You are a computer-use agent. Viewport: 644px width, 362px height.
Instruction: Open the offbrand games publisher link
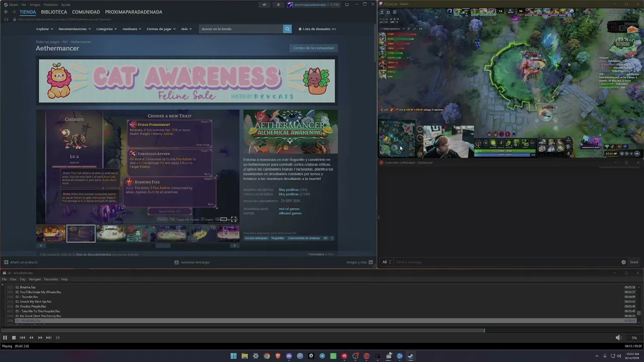[290, 213]
